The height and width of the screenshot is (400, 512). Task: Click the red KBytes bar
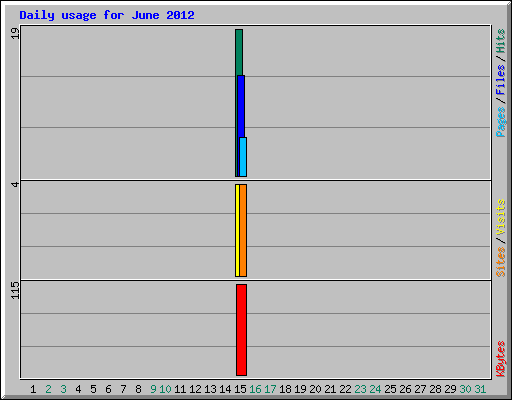tap(242, 330)
